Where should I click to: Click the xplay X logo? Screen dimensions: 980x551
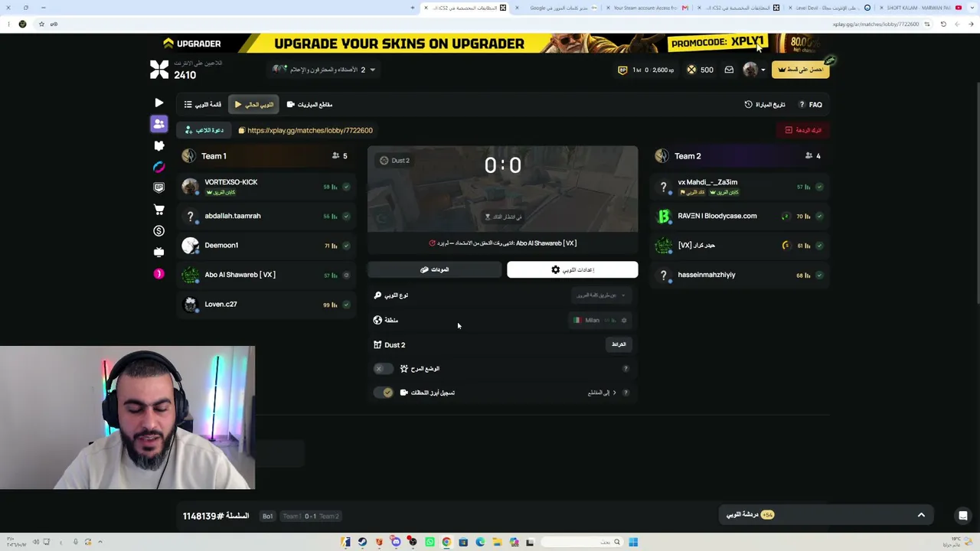[x=159, y=70]
